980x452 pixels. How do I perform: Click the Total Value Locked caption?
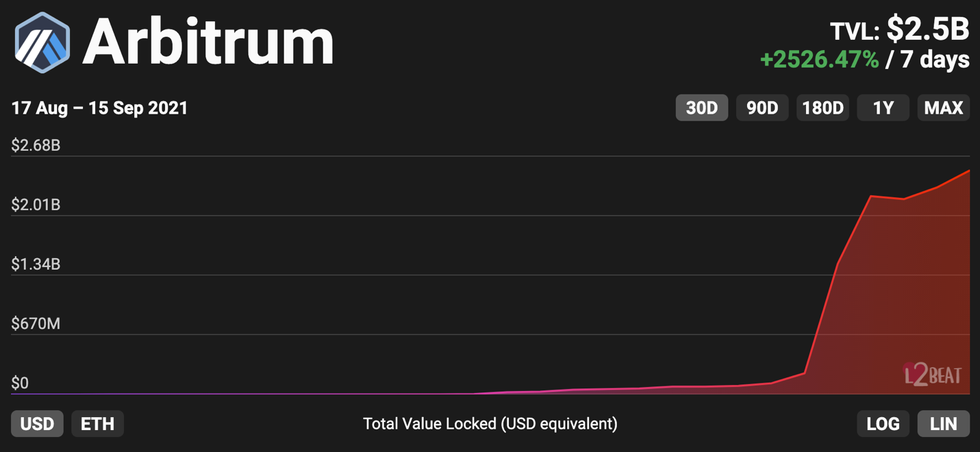[x=490, y=424]
